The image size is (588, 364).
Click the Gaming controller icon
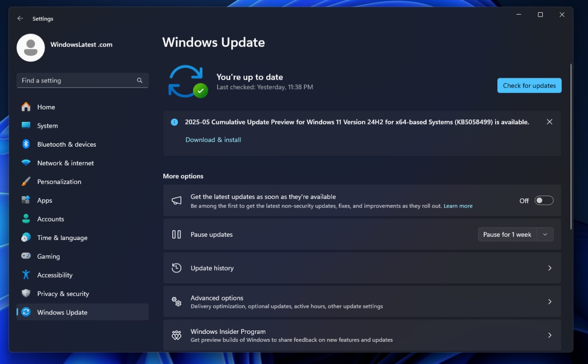point(26,256)
